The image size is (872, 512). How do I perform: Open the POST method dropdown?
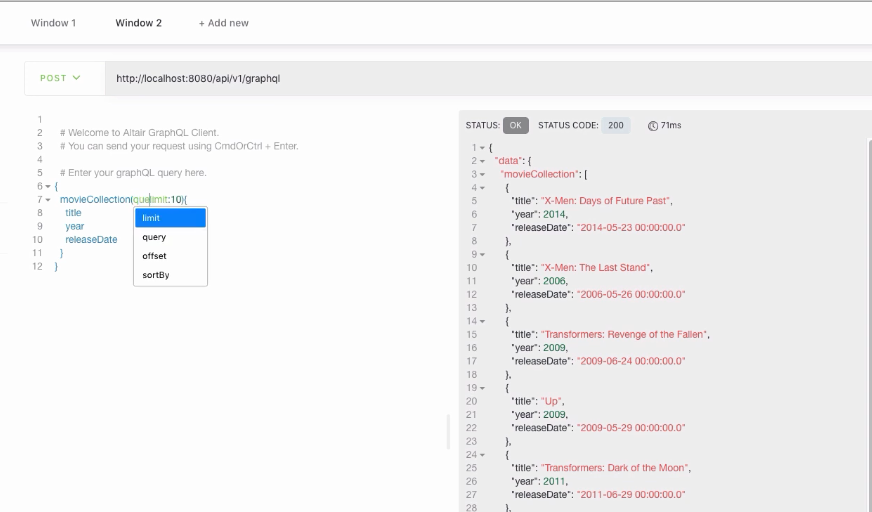[60, 78]
